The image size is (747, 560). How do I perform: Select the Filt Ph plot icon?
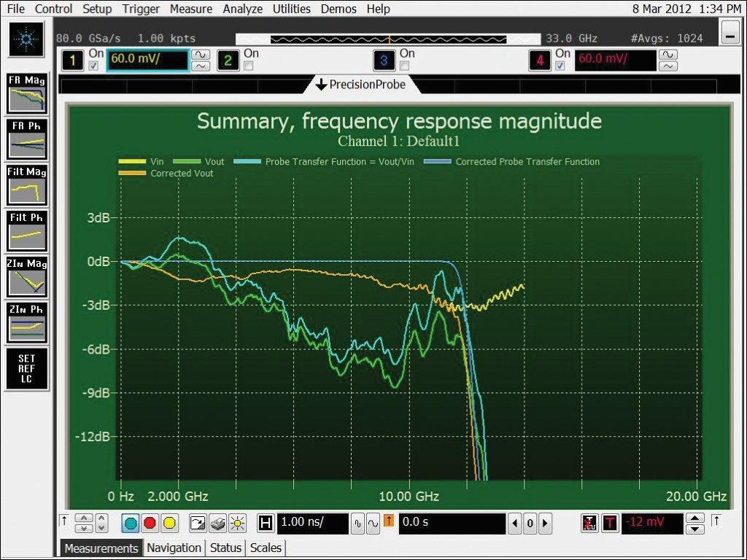coord(26,230)
